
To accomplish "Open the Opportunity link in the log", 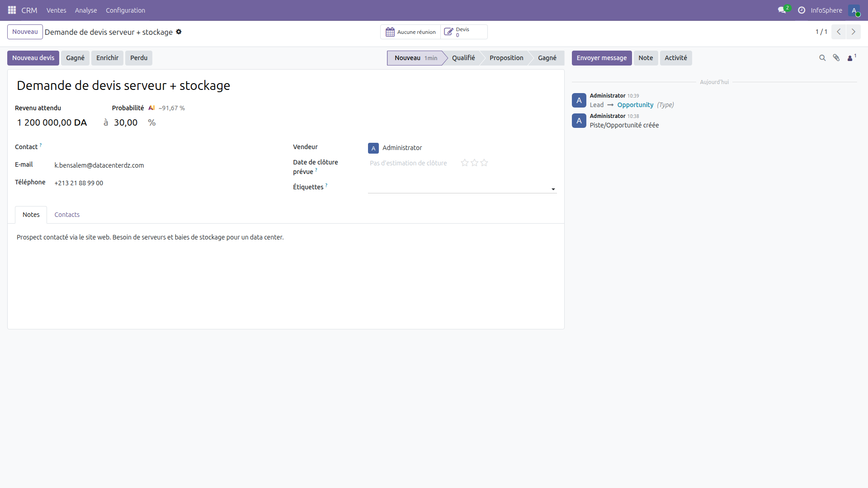I will tap(635, 104).
